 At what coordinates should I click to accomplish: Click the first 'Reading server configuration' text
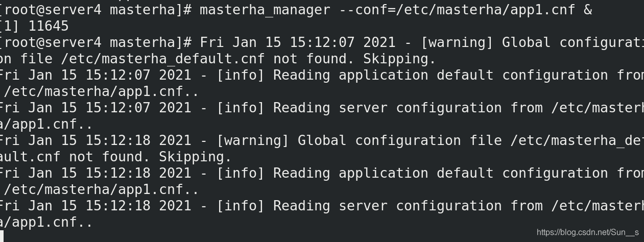(x=387, y=108)
